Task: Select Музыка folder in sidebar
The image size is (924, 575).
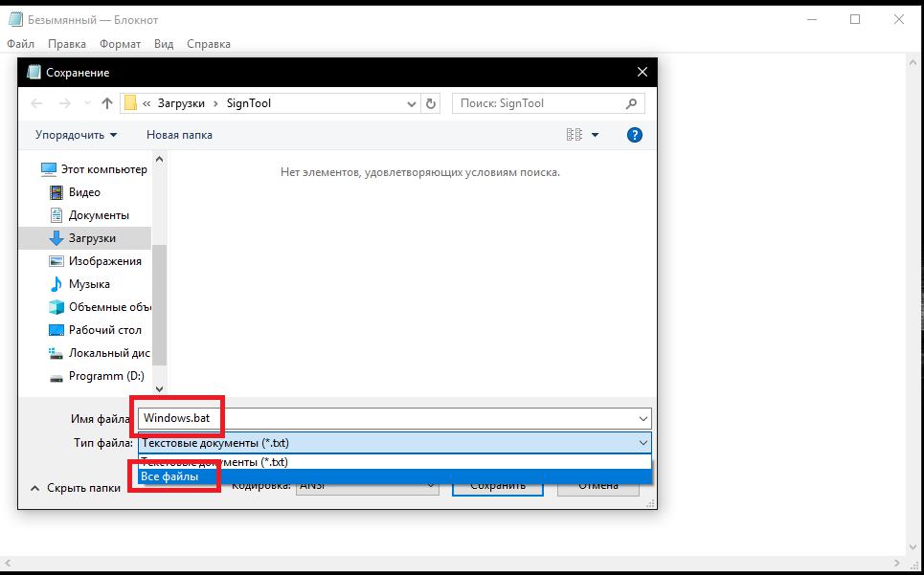Action: pyautogui.click(x=79, y=284)
